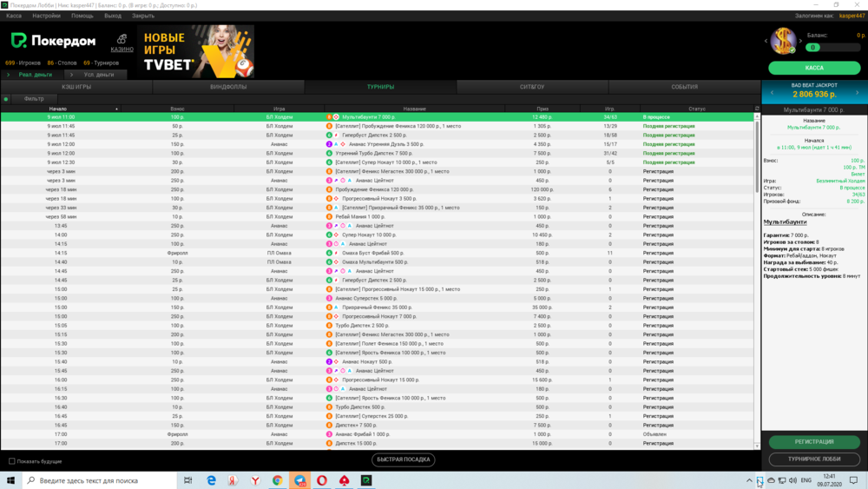Launch Microsoft Edge from the taskbar

click(211, 480)
